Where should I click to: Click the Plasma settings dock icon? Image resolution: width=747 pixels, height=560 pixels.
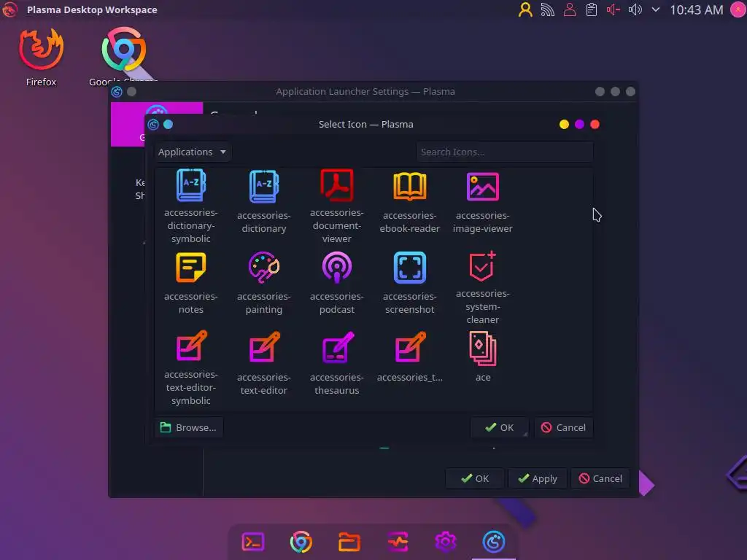tap(494, 542)
